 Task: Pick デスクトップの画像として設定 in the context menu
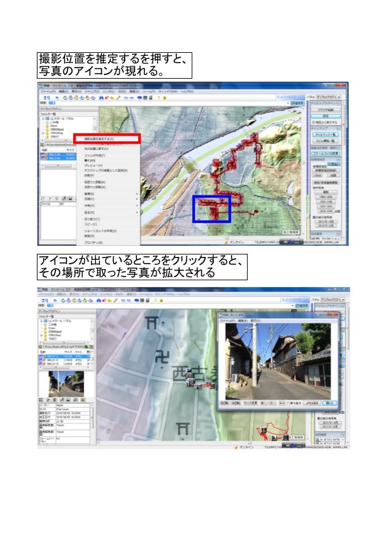(106, 170)
